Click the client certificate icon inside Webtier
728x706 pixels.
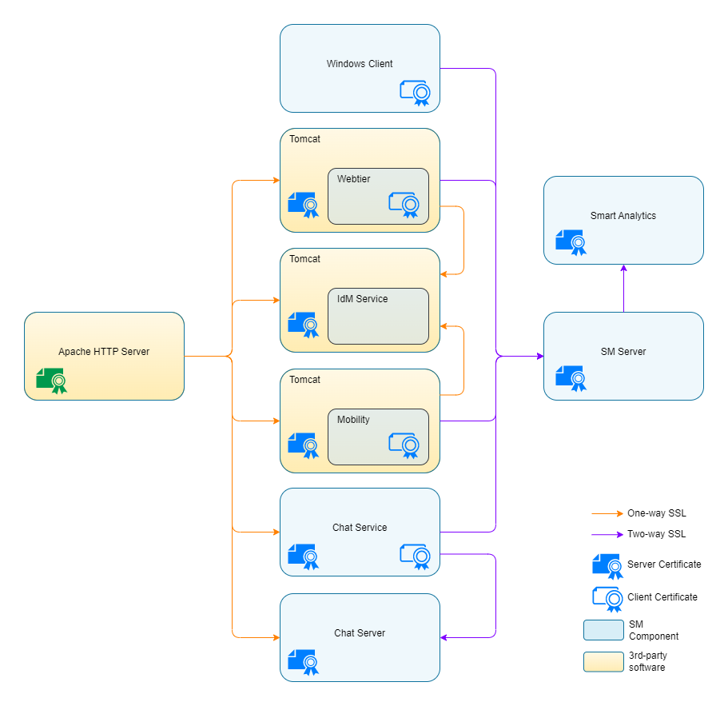tap(405, 204)
